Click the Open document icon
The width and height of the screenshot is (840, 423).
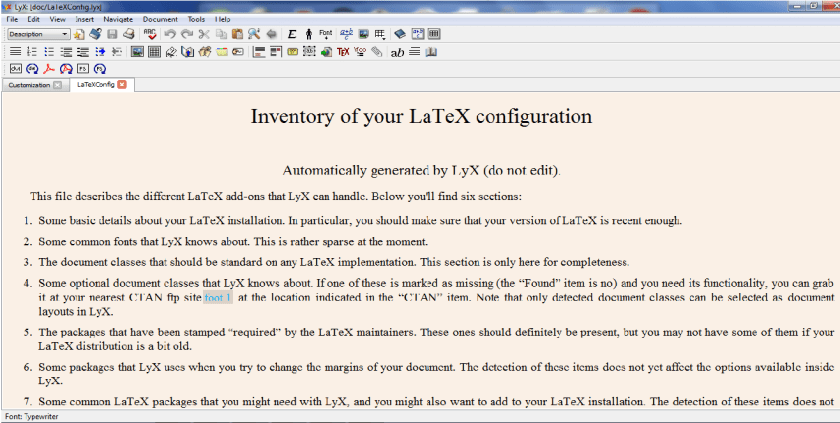click(x=95, y=34)
